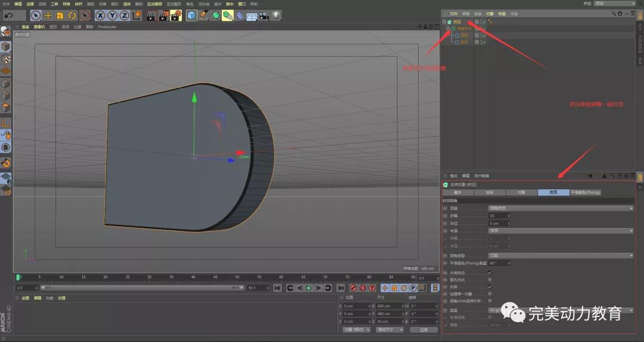Open the 圆角类型 (fillet type) dropdown
The image size is (644, 342).
point(561,255)
